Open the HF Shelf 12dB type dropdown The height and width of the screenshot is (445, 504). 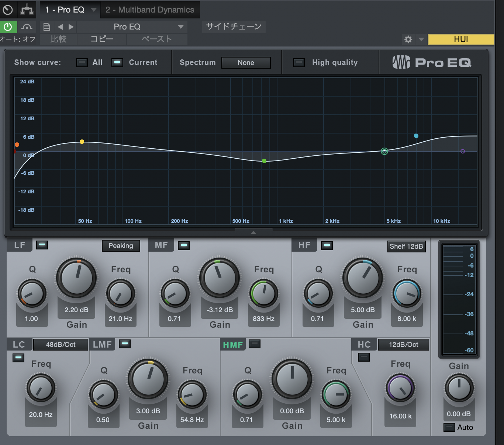(x=406, y=246)
